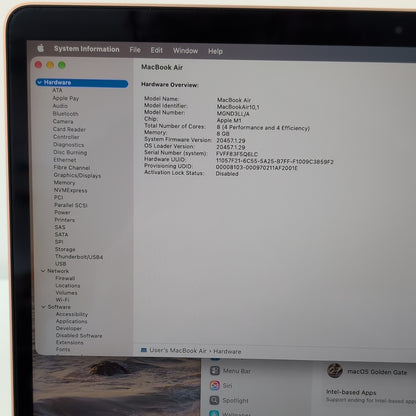The width and height of the screenshot is (416, 416).
Task: Select Printers in the sidebar
Action: [65, 220]
